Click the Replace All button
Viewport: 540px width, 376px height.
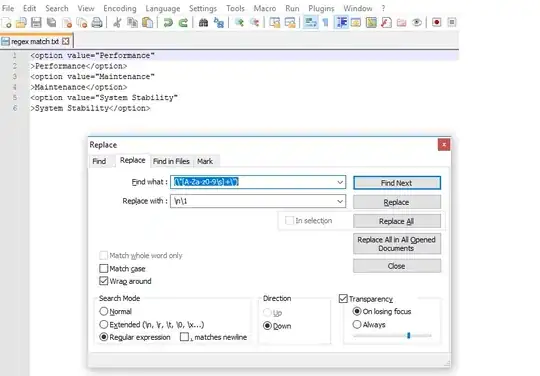(x=397, y=221)
